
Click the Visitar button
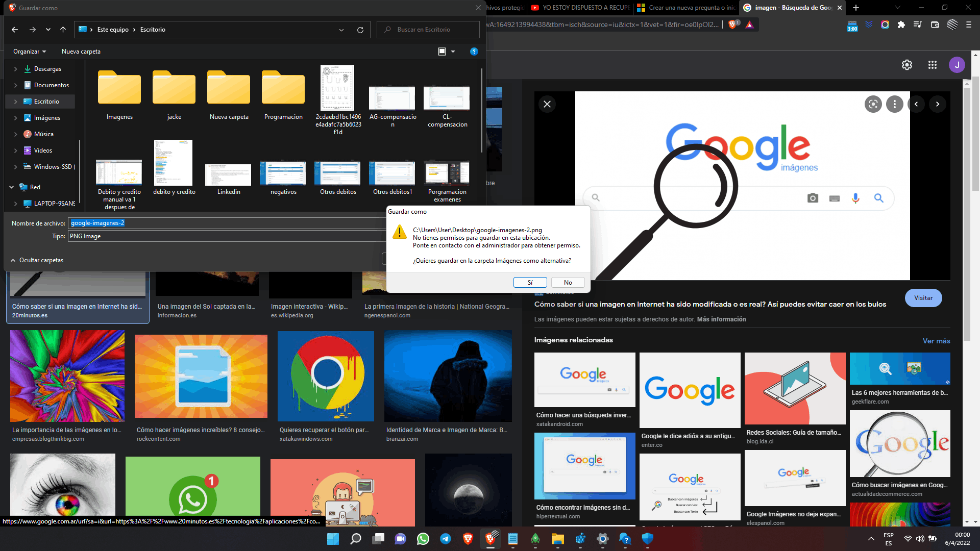tap(923, 298)
